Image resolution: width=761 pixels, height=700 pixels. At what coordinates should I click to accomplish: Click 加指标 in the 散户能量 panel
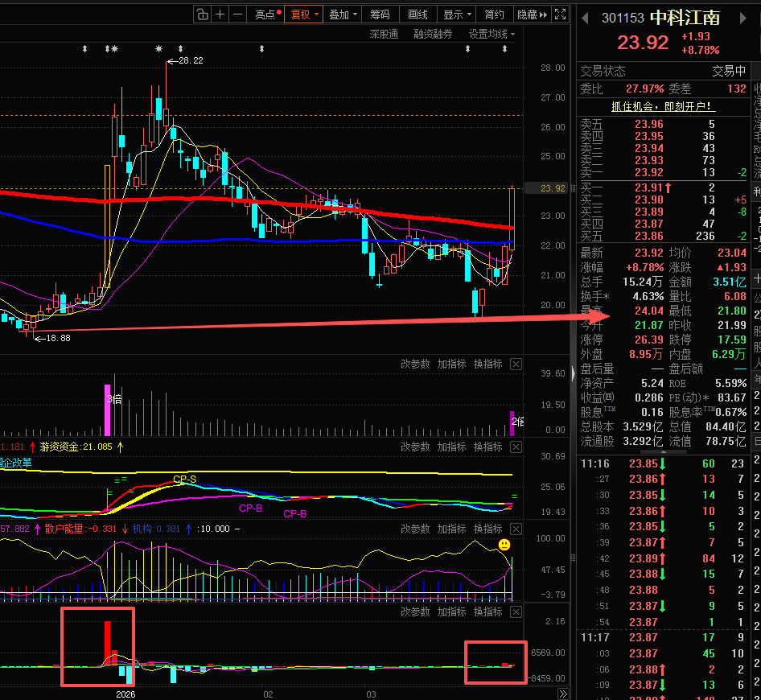click(x=451, y=529)
